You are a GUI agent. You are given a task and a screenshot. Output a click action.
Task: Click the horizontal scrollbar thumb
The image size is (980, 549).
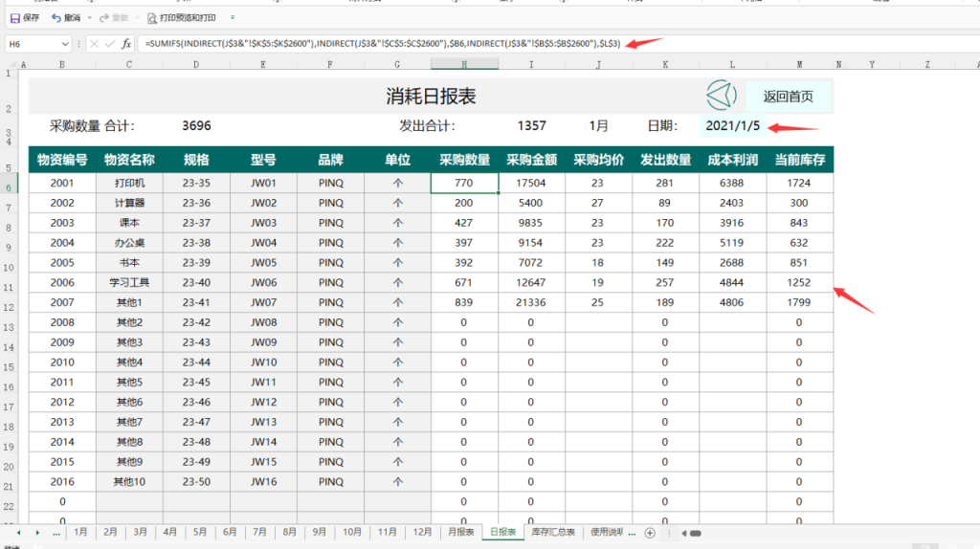[x=695, y=534]
